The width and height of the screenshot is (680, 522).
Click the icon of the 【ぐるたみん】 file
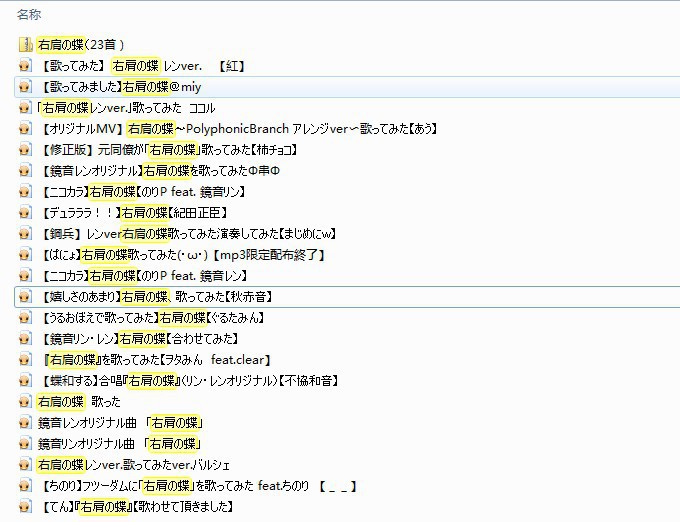click(x=25, y=318)
